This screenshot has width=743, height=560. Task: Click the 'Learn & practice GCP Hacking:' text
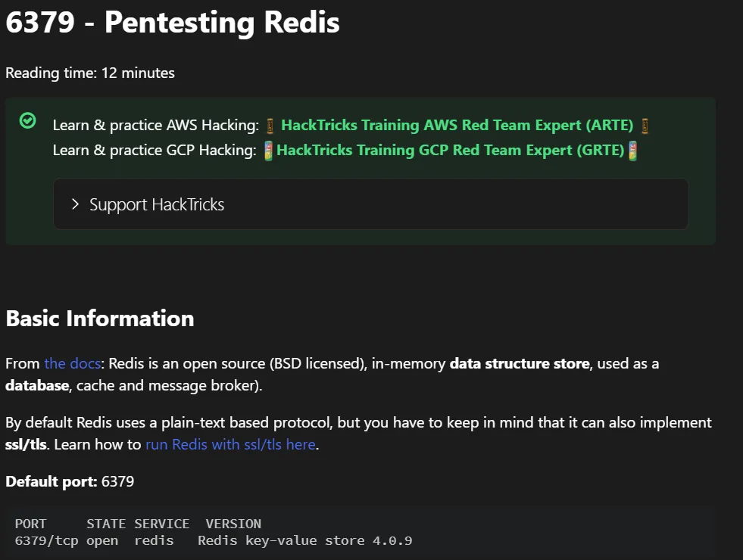[155, 151]
